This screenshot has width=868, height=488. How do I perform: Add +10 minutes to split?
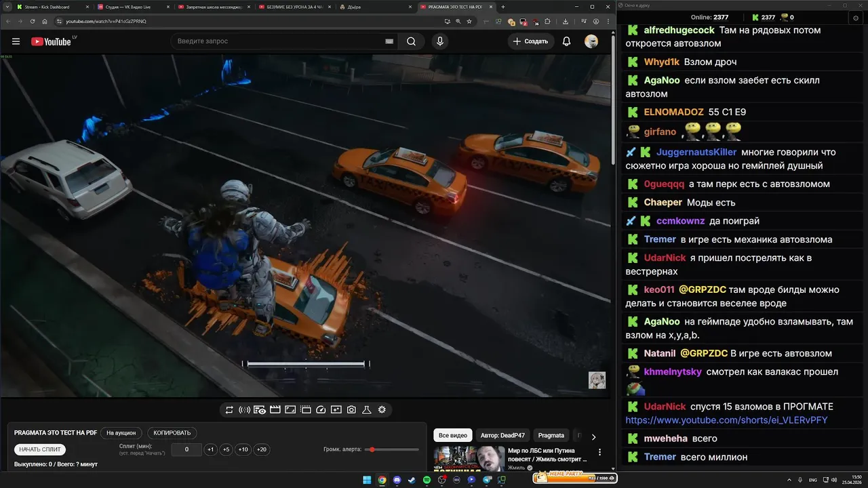pos(243,449)
